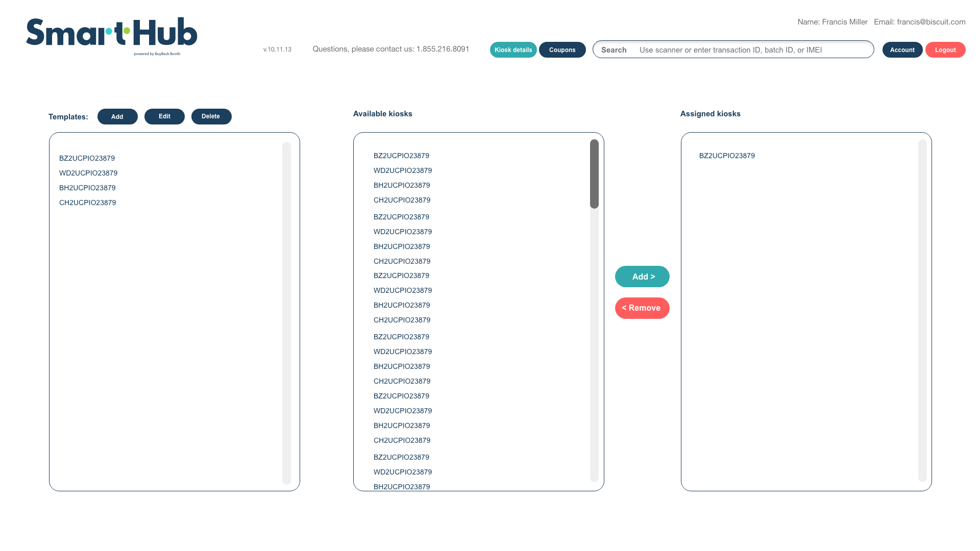The width and height of the screenshot is (980, 551).
Task: Select BZ2UCPIO23879 in Assigned kiosks list
Action: (727, 156)
